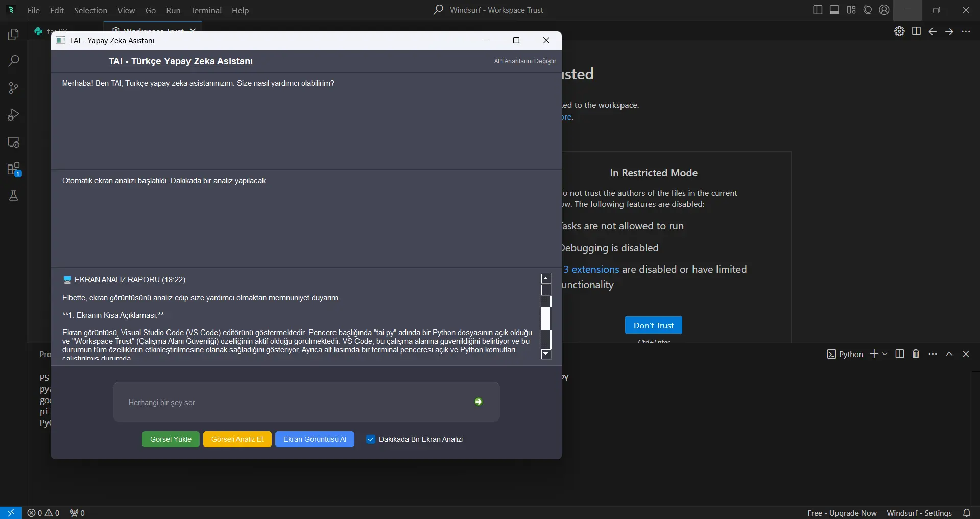Click the report scrollbar down arrow
This screenshot has height=519, width=980.
coord(546,354)
